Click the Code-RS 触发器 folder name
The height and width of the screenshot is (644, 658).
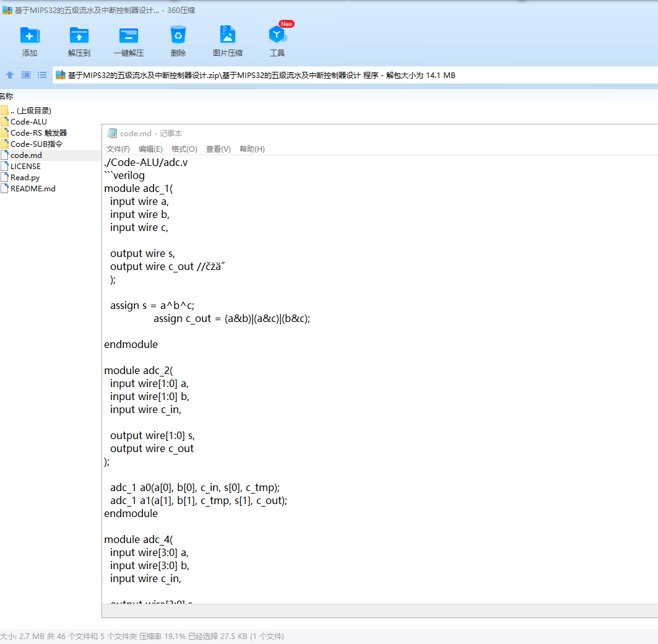38,133
